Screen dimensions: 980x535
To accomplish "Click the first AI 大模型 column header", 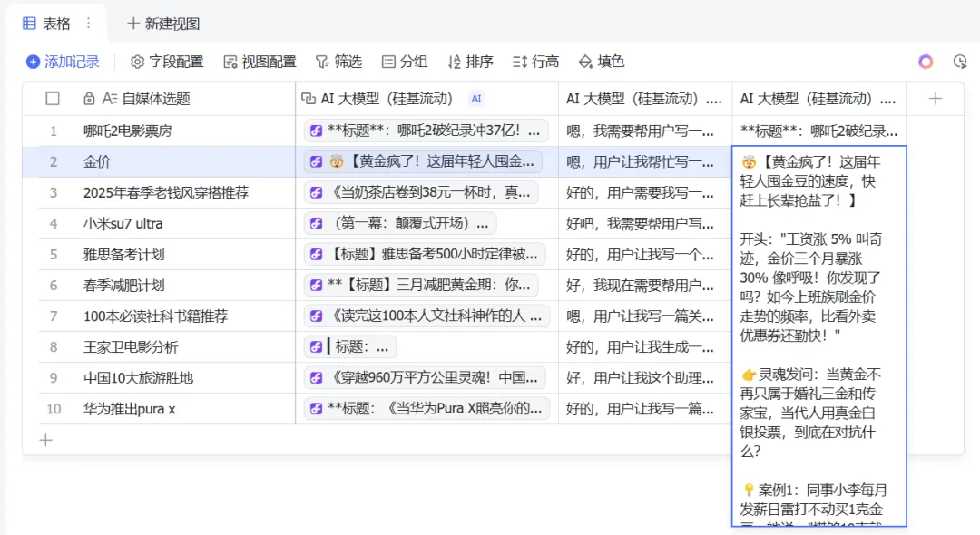I will click(426, 99).
